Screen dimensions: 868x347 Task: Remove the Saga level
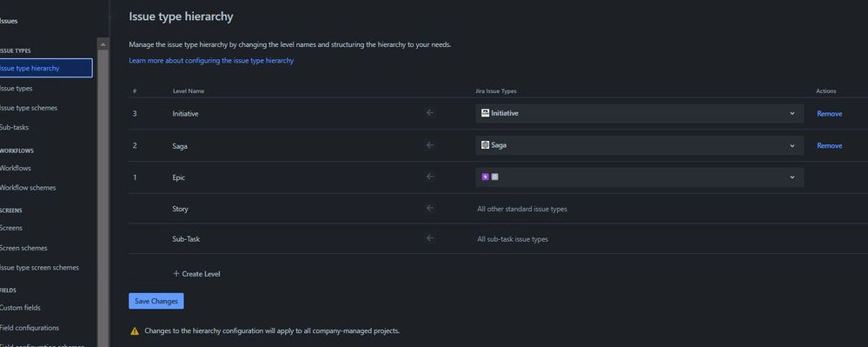(829, 146)
